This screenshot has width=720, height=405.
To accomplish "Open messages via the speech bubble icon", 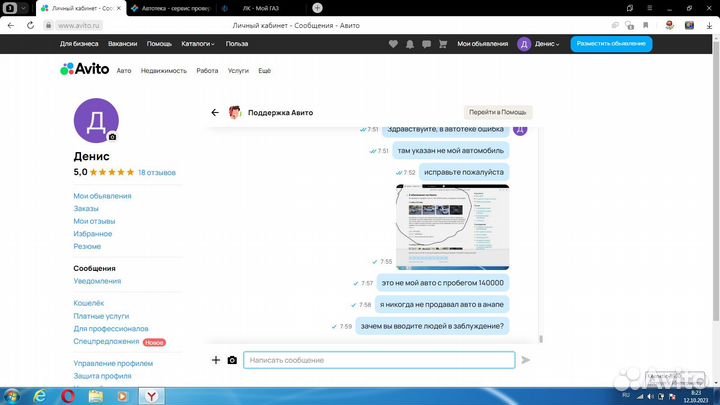I will coord(426,44).
